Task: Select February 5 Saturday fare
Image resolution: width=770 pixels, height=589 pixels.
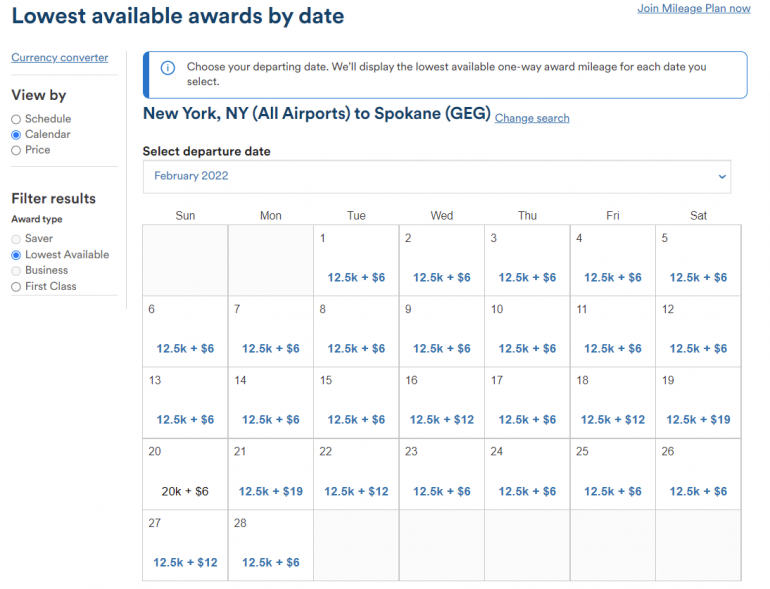Action: (x=698, y=277)
